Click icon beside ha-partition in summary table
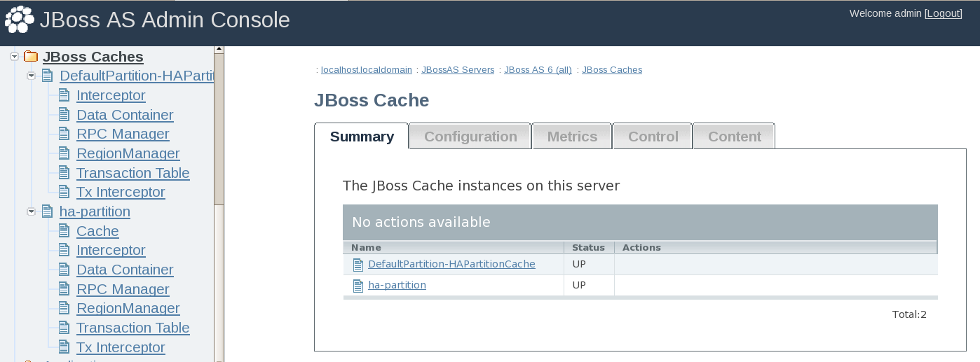 [358, 286]
